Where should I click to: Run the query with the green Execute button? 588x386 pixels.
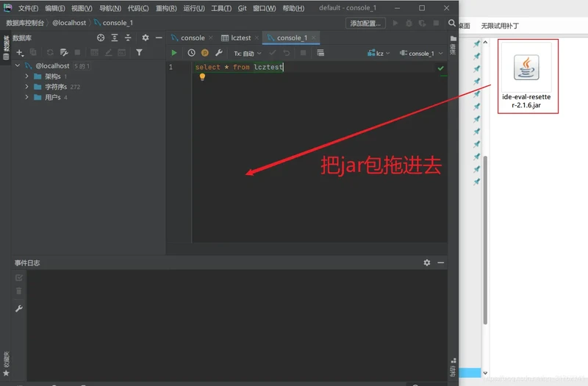click(x=174, y=53)
